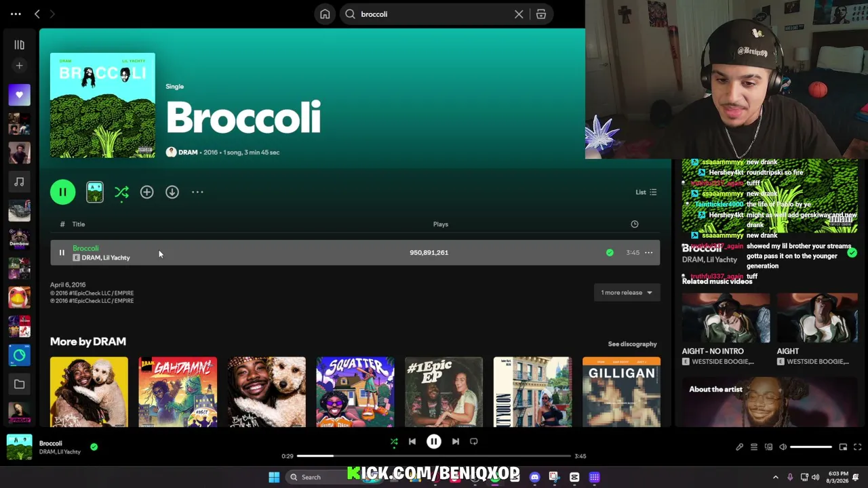
Task: Enter full screen player view
Action: [857, 447]
